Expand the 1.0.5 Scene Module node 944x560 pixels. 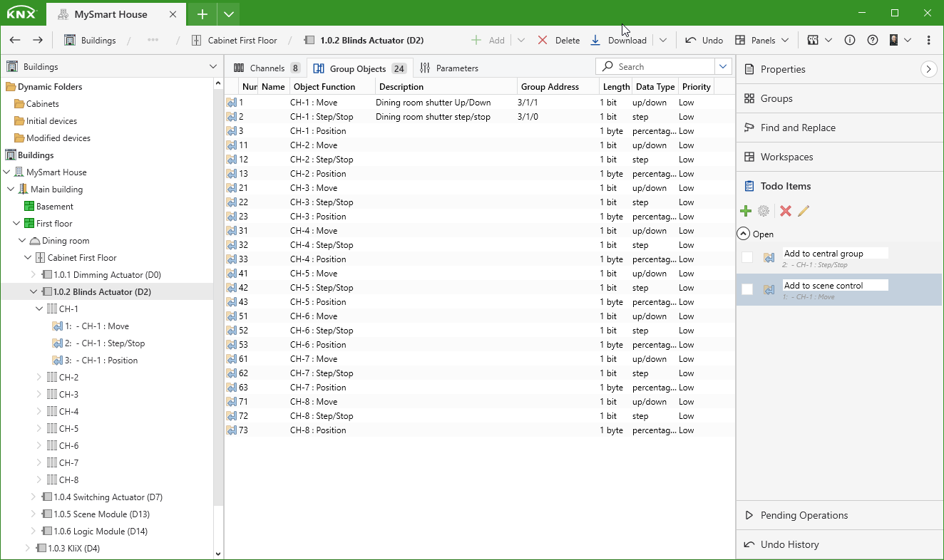34,514
